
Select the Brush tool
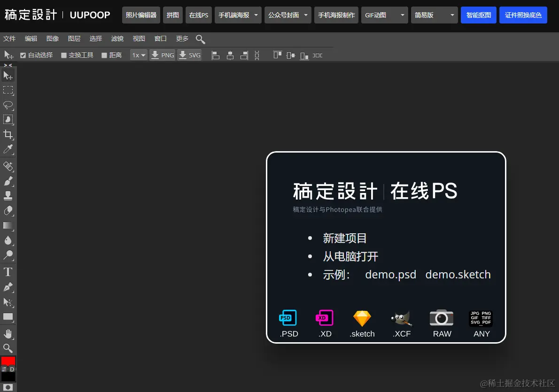[x=8, y=181]
